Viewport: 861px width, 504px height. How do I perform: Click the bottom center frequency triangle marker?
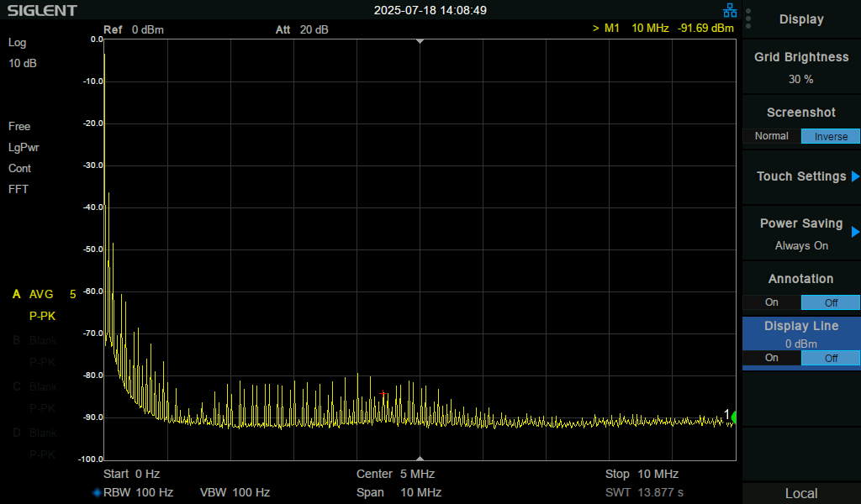(x=420, y=459)
